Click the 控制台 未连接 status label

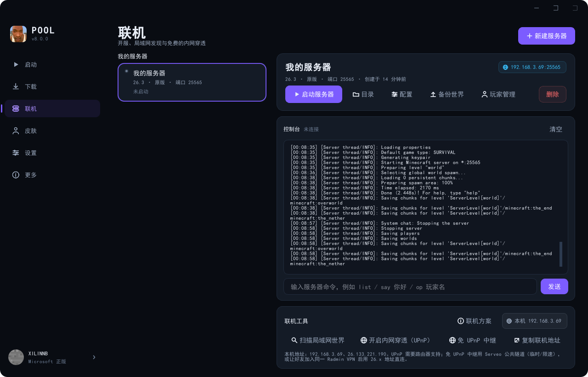point(301,129)
